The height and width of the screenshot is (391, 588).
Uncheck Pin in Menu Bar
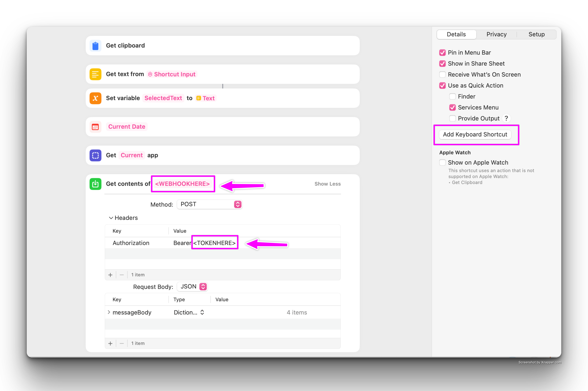442,53
